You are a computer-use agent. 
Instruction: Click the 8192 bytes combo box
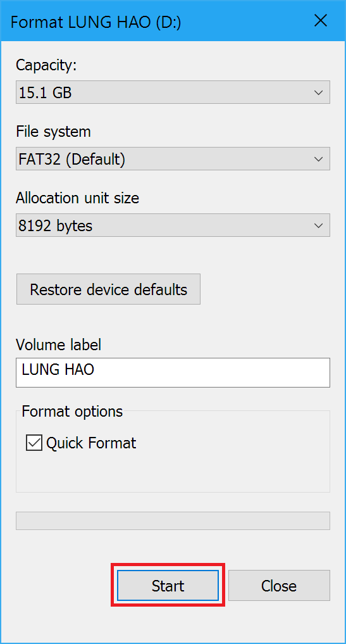pos(173,225)
